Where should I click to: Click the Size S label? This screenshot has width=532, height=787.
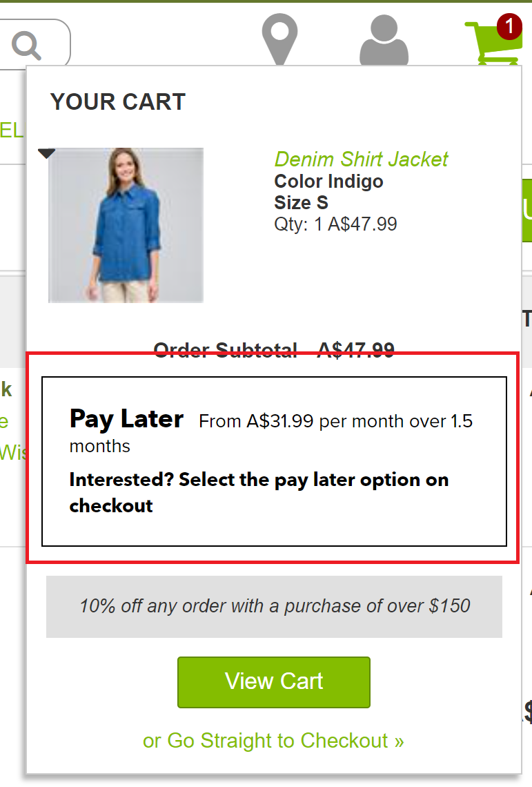(301, 203)
